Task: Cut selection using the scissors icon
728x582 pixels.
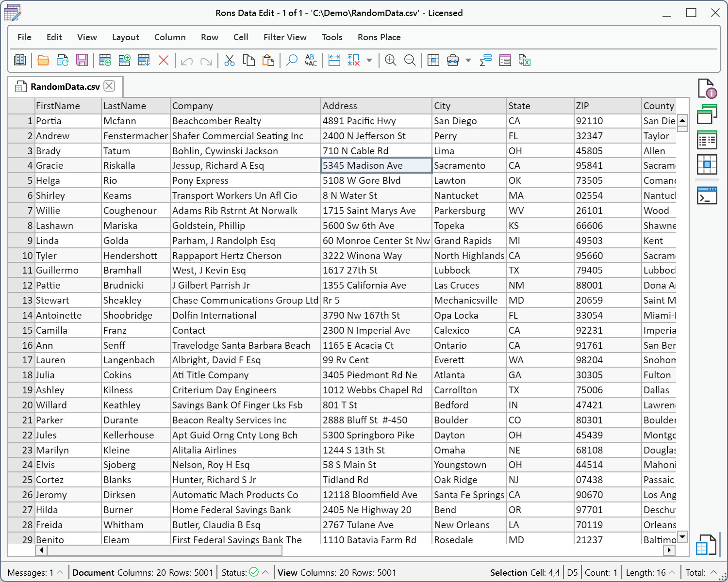Action: [230, 60]
